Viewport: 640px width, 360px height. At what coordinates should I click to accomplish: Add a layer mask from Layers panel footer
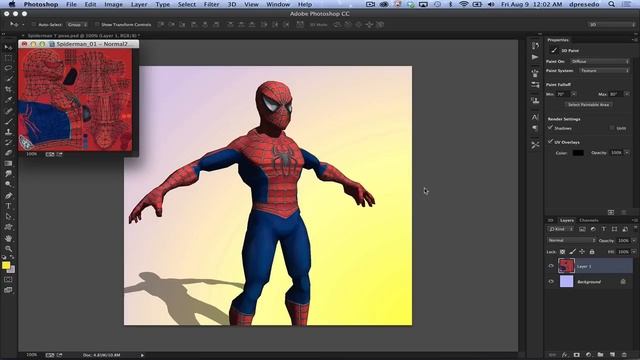(x=576, y=355)
